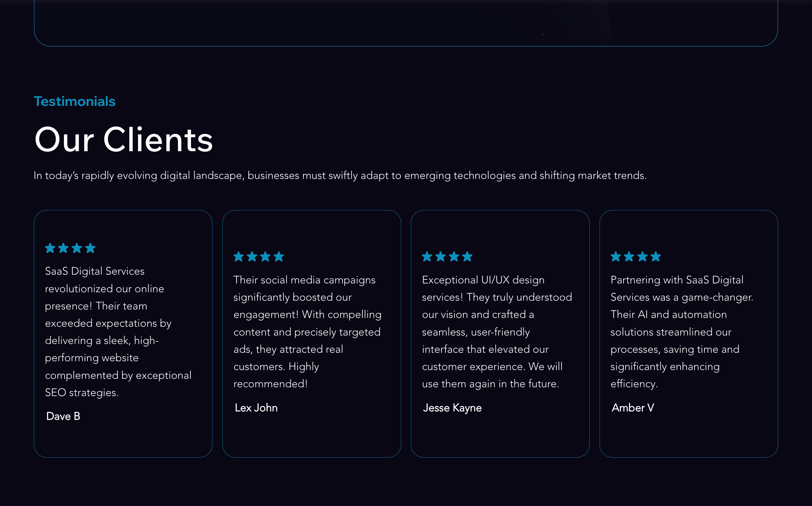
Task: Click the Testimonials section label
Action: pyautogui.click(x=75, y=101)
